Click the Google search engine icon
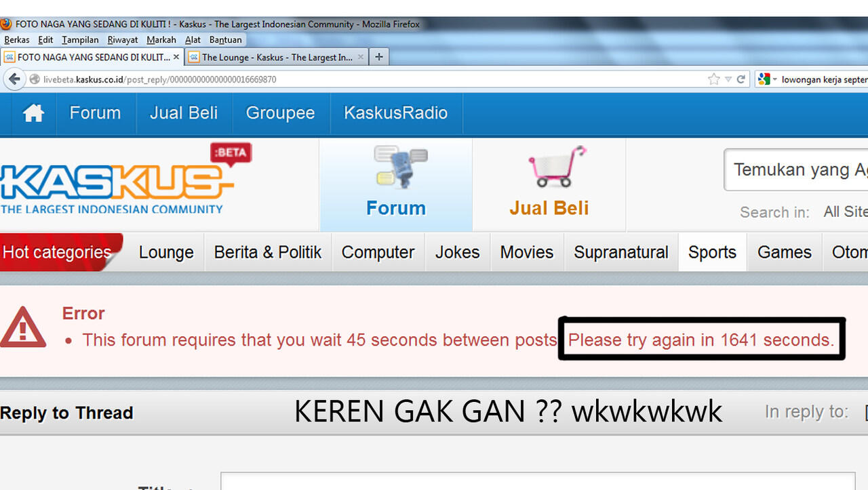The width and height of the screenshot is (868, 490). point(764,79)
